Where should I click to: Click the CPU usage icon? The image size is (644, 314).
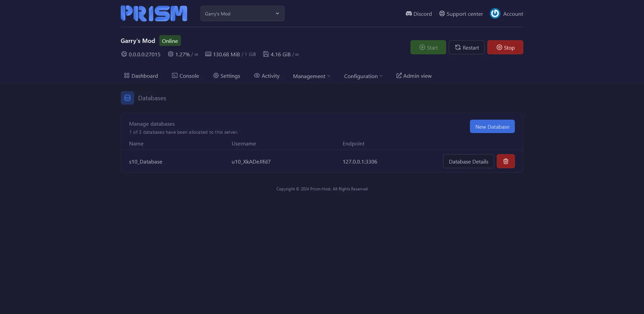[x=171, y=54]
